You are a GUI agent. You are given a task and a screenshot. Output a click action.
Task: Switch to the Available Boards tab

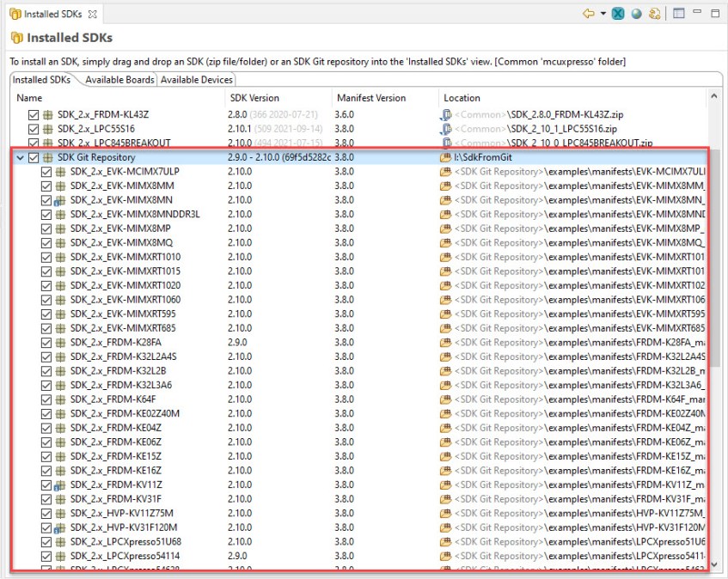click(120, 80)
